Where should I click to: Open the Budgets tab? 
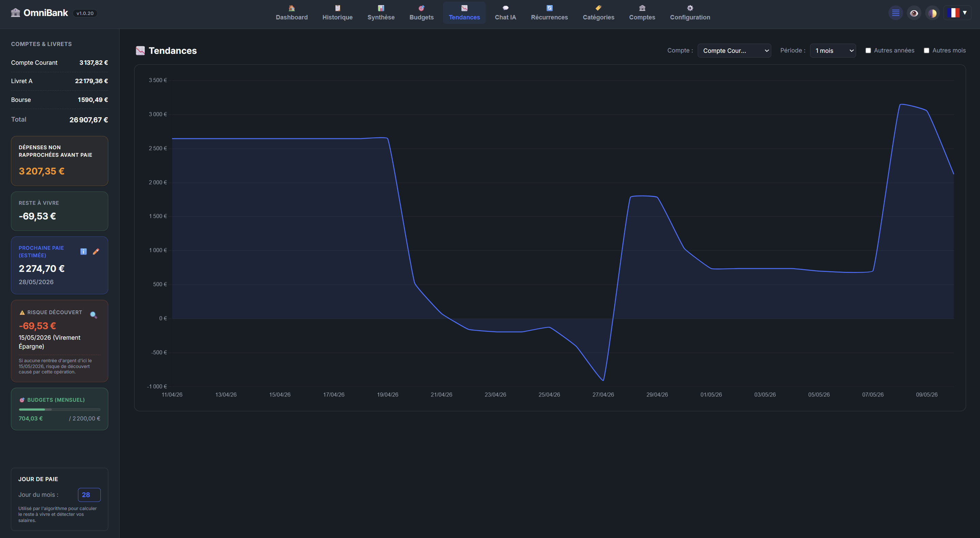(x=421, y=13)
